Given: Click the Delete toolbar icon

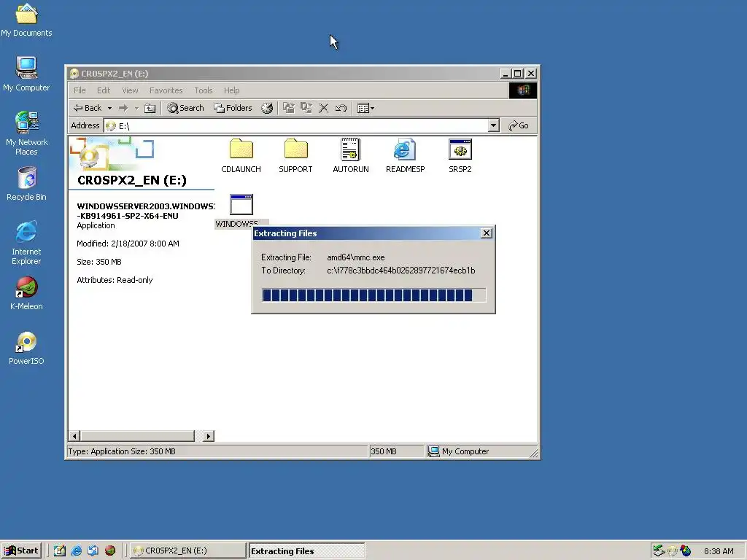Looking at the screenshot, I should [x=323, y=108].
